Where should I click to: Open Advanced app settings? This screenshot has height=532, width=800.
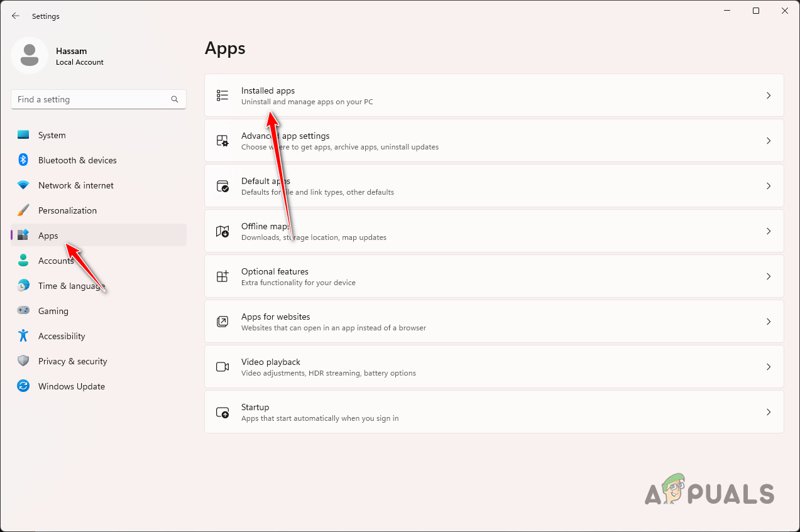285,136
